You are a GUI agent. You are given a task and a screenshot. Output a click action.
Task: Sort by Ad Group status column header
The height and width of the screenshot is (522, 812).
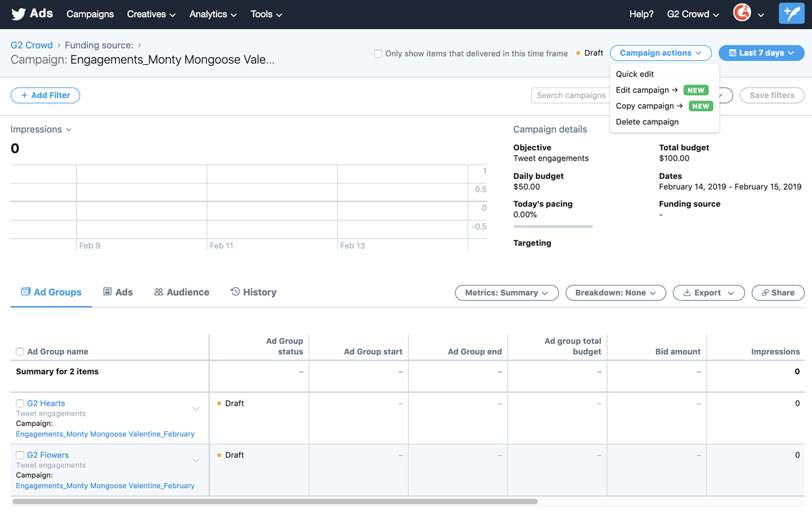(284, 346)
